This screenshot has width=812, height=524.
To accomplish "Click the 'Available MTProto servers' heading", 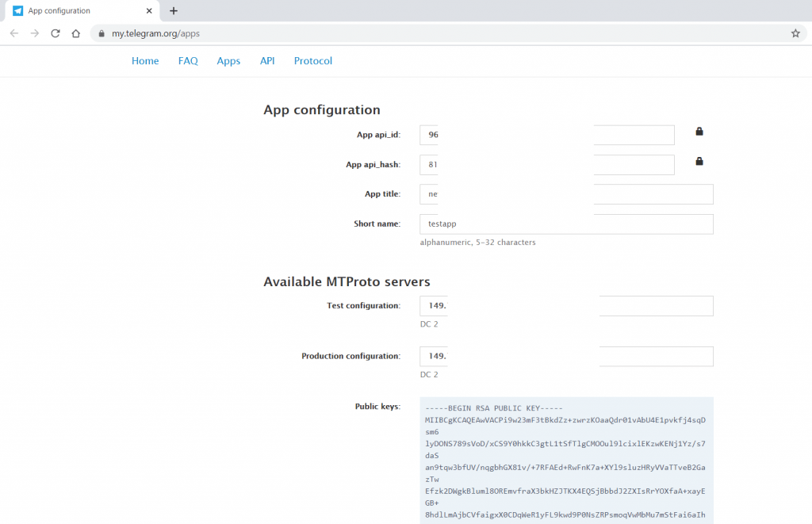I will [347, 281].
